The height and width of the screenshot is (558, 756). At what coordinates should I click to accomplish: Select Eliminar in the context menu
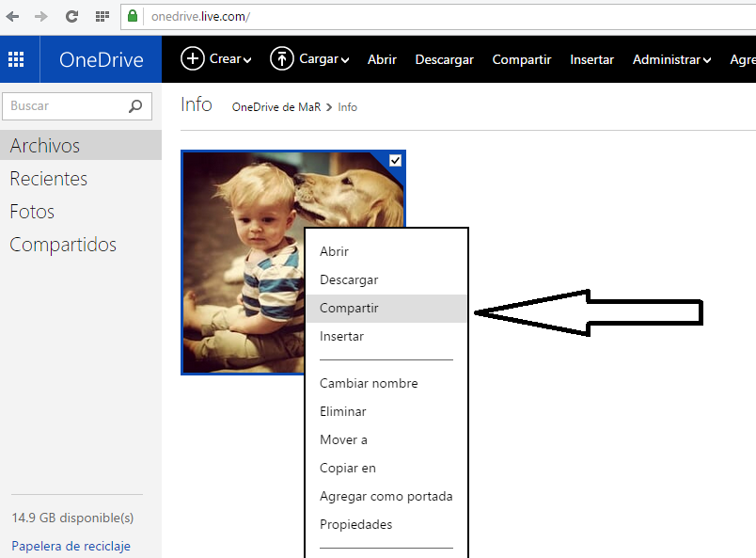pyautogui.click(x=343, y=411)
